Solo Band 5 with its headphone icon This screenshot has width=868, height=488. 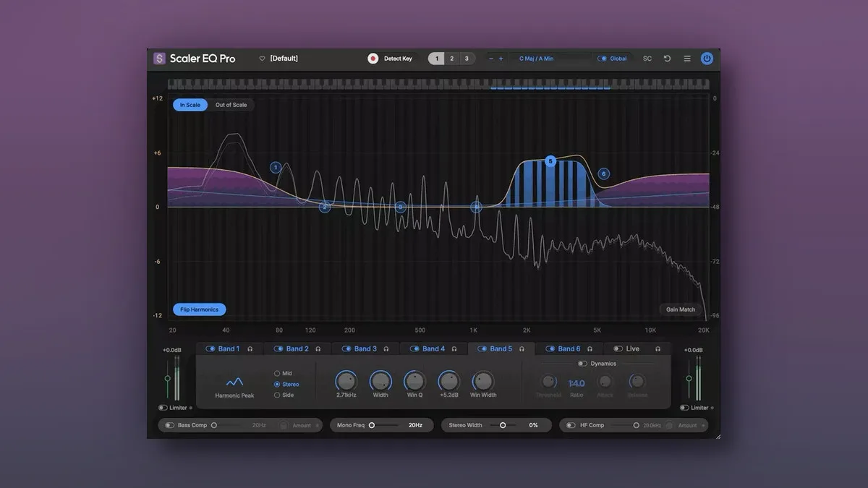click(x=522, y=349)
